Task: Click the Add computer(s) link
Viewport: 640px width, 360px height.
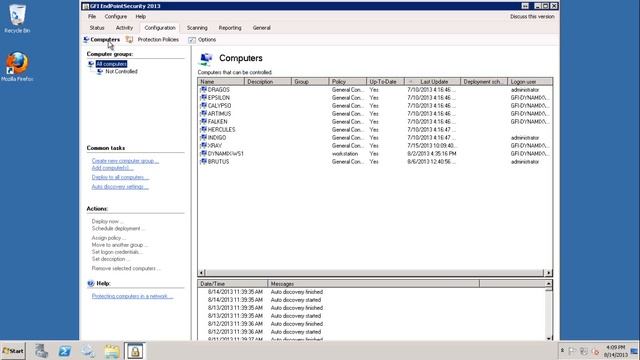Action: [x=113, y=168]
